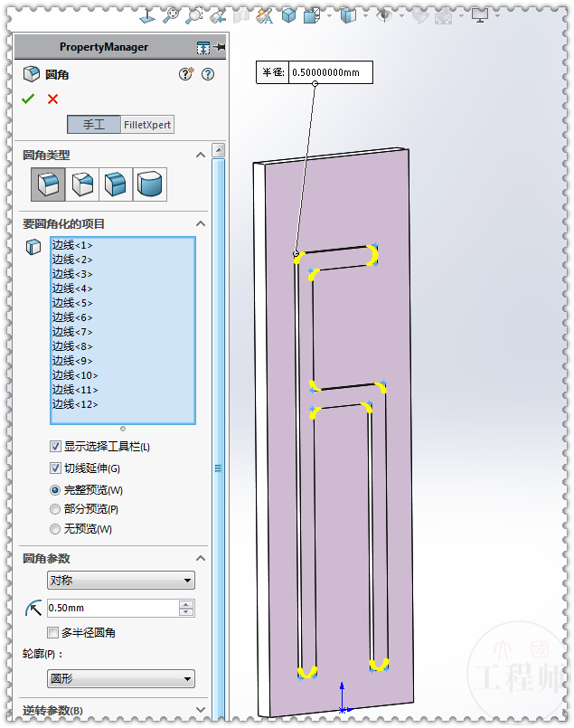The width and height of the screenshot is (574, 728).
Task: Open the 对称 fillet method dropdown
Action: [x=121, y=580]
